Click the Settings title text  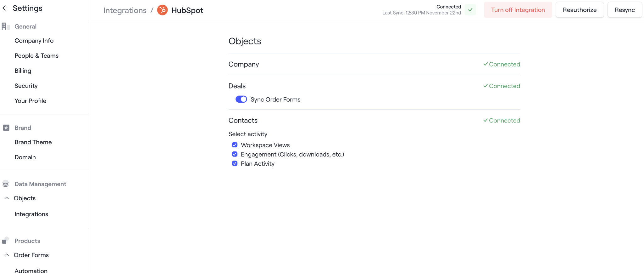pos(27,8)
